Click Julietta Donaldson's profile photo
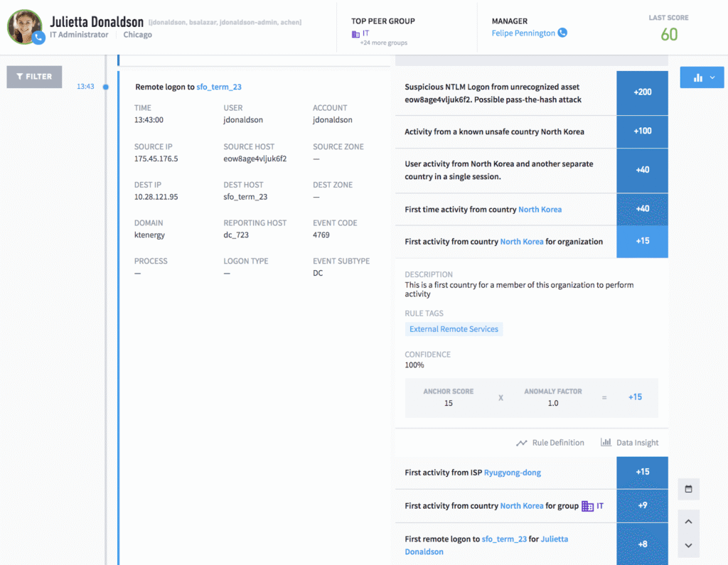Screen dimensions: 728x565 pos(24,26)
